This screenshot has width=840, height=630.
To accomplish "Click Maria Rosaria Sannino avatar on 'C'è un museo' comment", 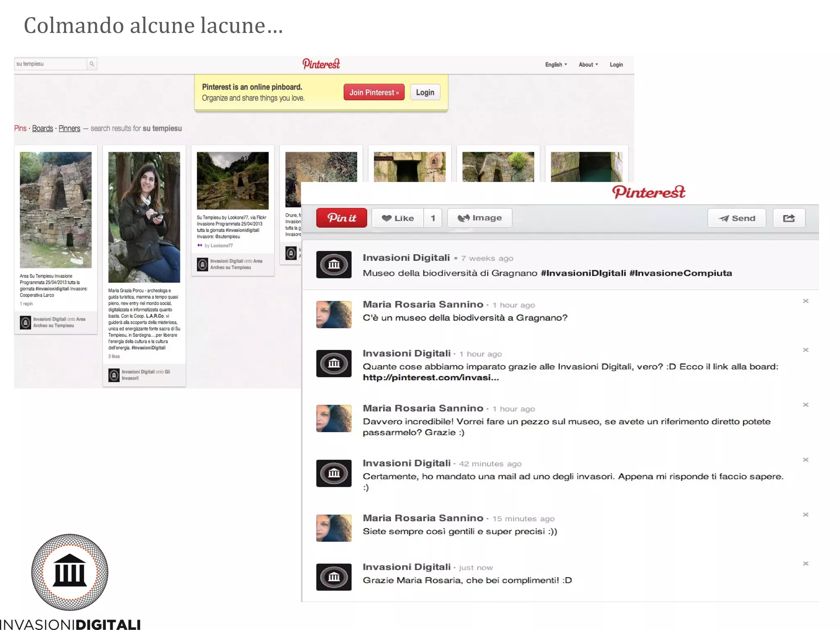I will 334,315.
